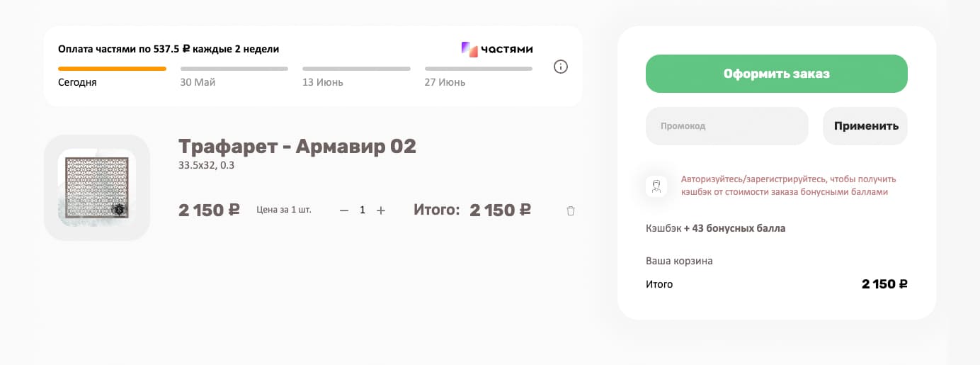Click the Частями payment logo
This screenshot has height=365, width=980.
coord(497,49)
